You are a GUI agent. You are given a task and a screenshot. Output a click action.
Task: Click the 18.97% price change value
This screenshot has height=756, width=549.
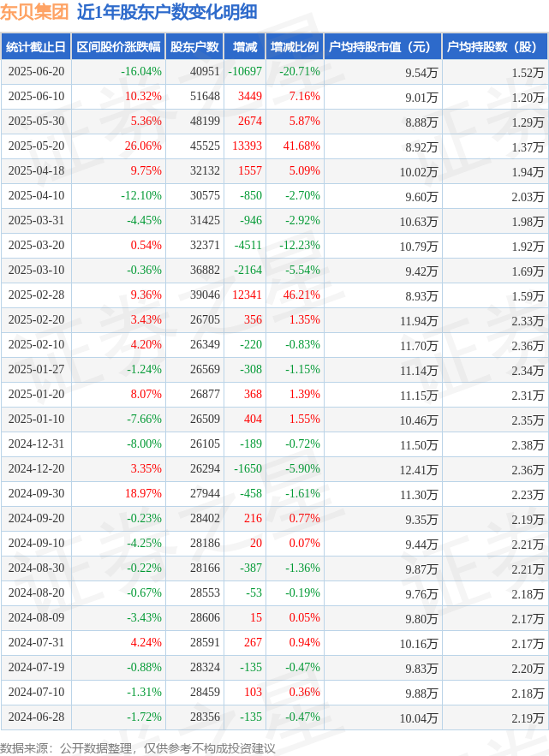[143, 493]
